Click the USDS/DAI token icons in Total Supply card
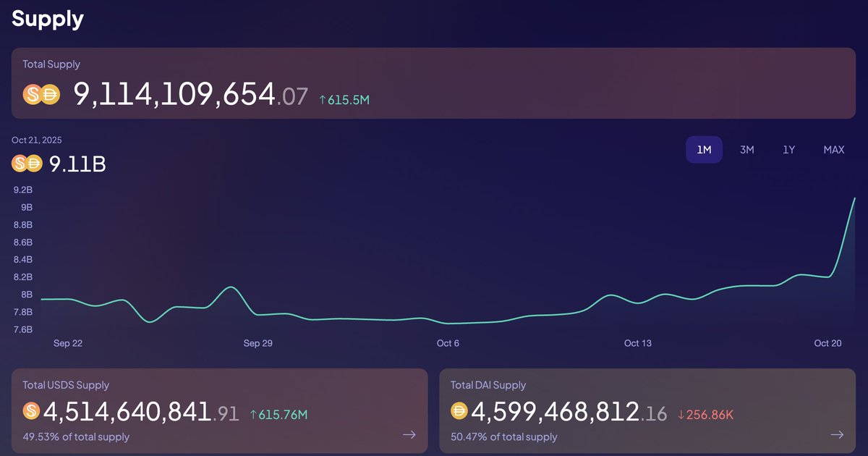Image resolution: width=868 pixels, height=456 pixels. click(41, 95)
